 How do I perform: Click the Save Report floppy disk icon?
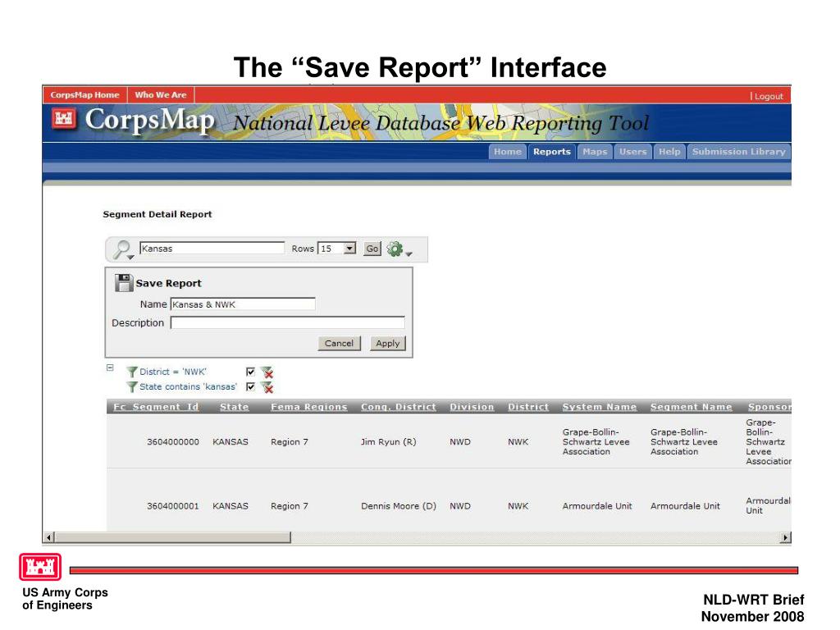(x=124, y=283)
